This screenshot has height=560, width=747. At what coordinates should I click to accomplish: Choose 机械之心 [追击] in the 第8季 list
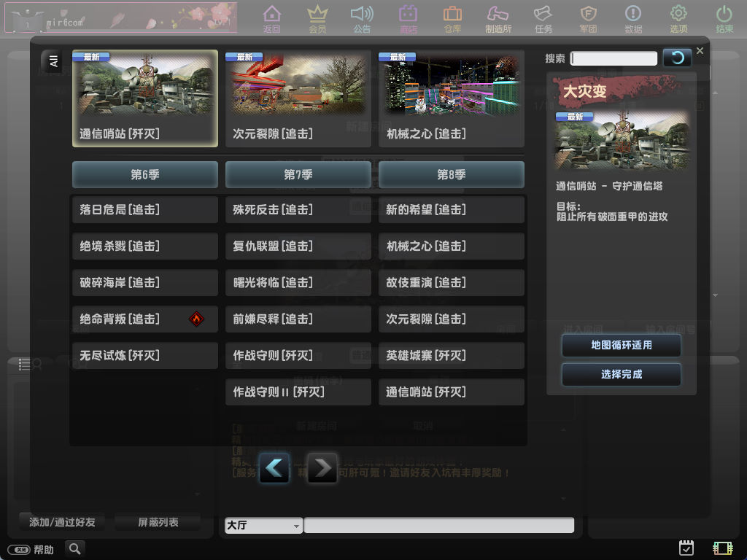(452, 246)
